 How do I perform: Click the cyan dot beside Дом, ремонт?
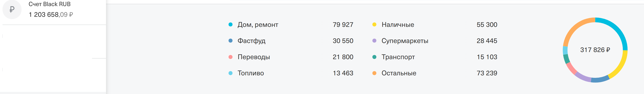click(x=230, y=24)
